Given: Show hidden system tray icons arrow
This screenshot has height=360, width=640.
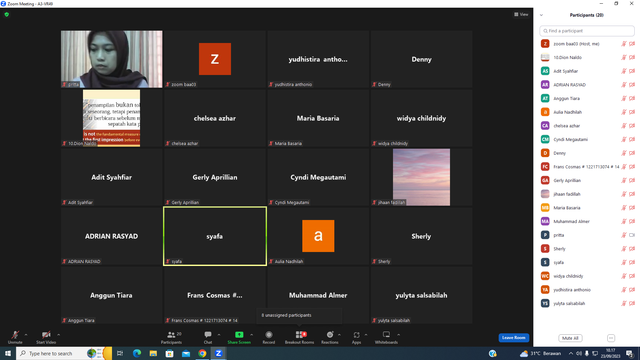Looking at the screenshot, I should pos(571,353).
